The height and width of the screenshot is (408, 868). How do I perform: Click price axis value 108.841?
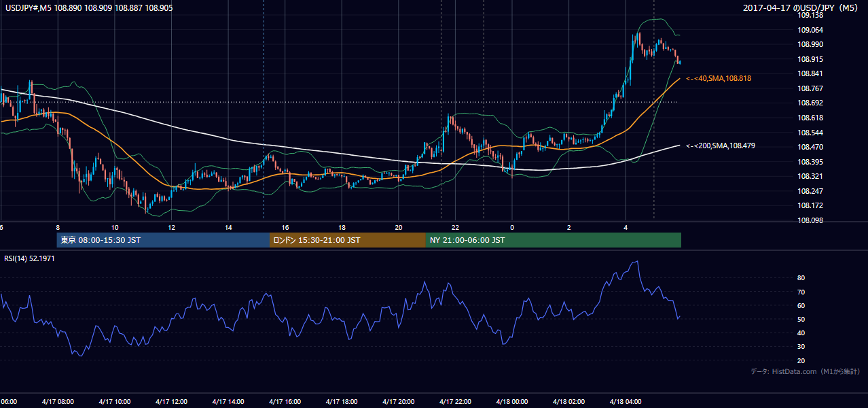pyautogui.click(x=810, y=73)
